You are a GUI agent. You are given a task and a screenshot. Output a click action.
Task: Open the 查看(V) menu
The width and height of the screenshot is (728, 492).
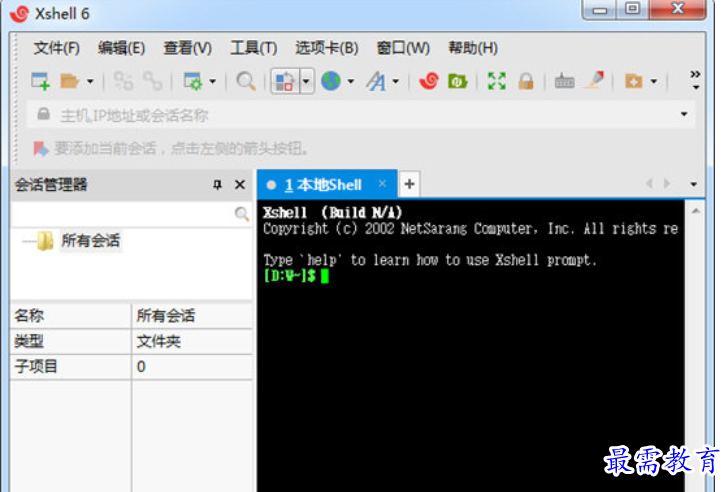tap(188, 48)
